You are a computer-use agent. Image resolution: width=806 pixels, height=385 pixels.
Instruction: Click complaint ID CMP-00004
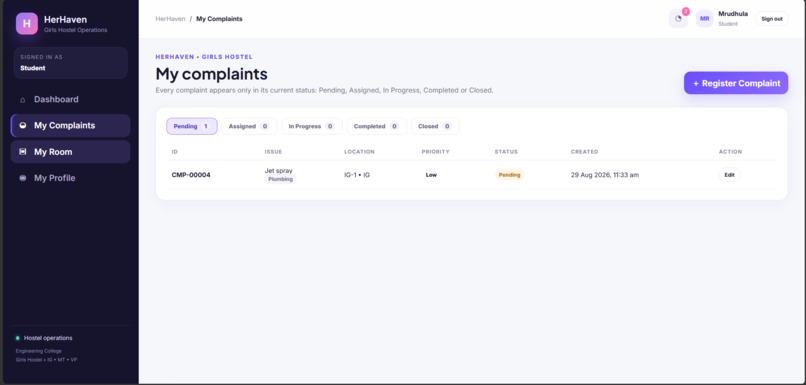(x=191, y=175)
